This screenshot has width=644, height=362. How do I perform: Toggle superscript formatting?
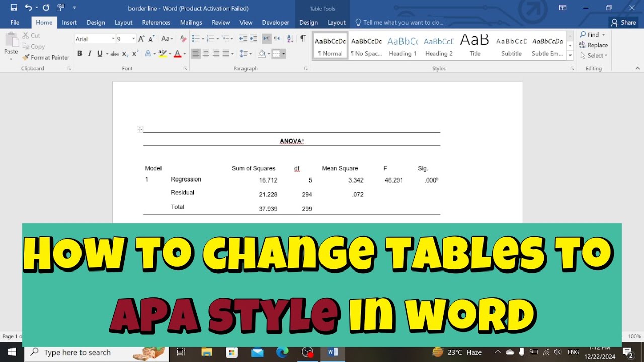coord(135,54)
